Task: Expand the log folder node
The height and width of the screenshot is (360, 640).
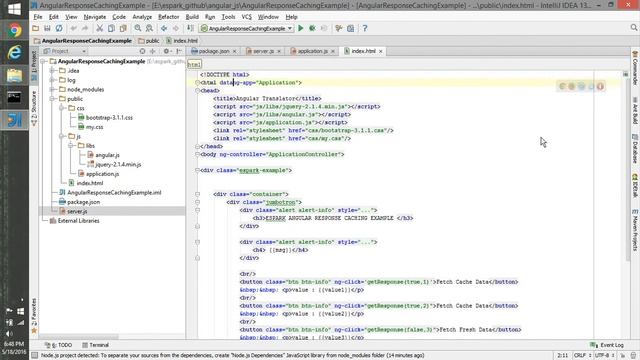Action: tap(52, 80)
